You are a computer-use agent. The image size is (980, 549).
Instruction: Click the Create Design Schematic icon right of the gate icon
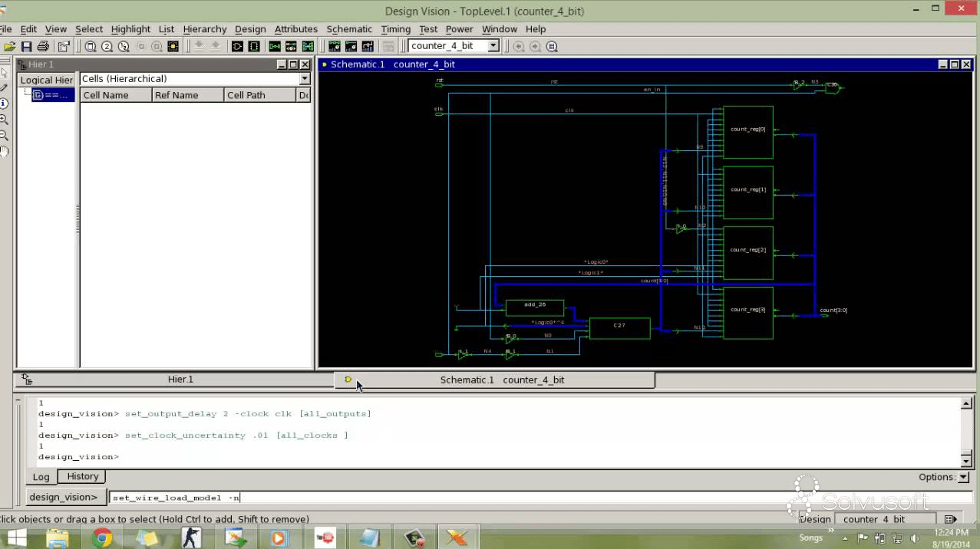(x=254, y=46)
